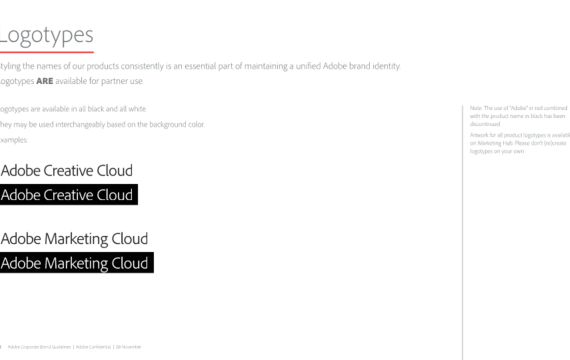The image size is (570, 360).
Task: Select the sentence about styling product names
Action: point(200,66)
